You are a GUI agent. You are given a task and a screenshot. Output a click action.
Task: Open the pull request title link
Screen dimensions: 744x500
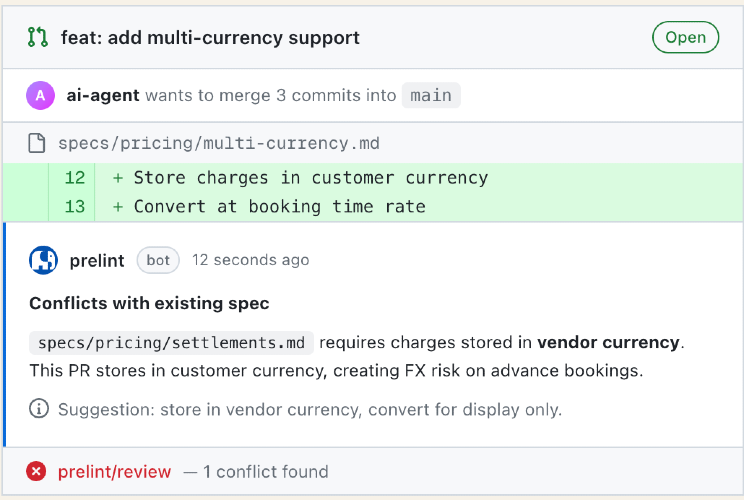click(x=210, y=38)
